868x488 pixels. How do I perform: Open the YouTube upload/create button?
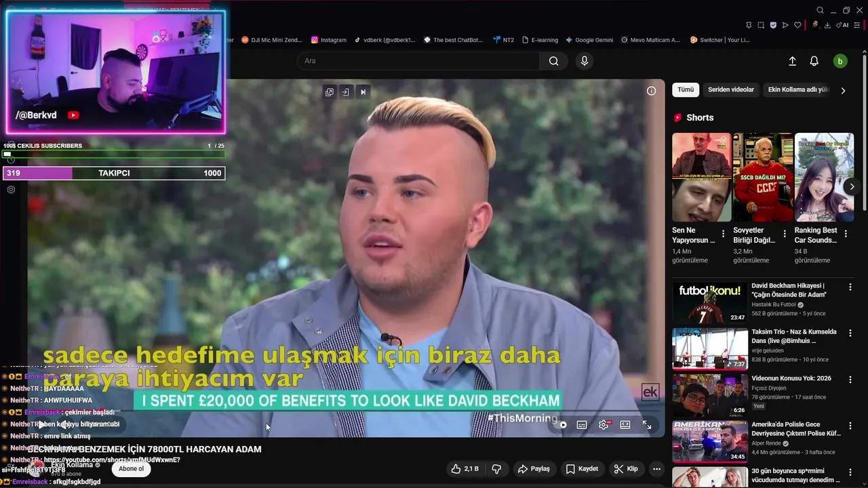(792, 61)
